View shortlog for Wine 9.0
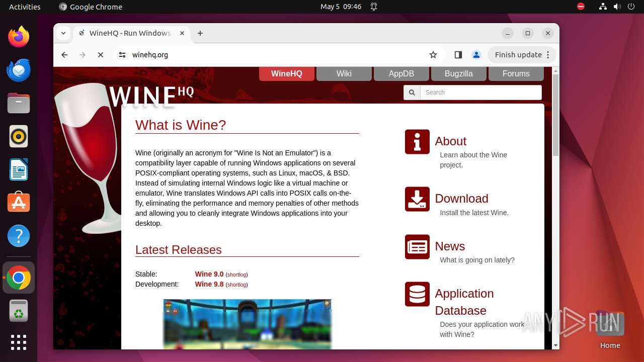The height and width of the screenshot is (362, 644). click(236, 275)
